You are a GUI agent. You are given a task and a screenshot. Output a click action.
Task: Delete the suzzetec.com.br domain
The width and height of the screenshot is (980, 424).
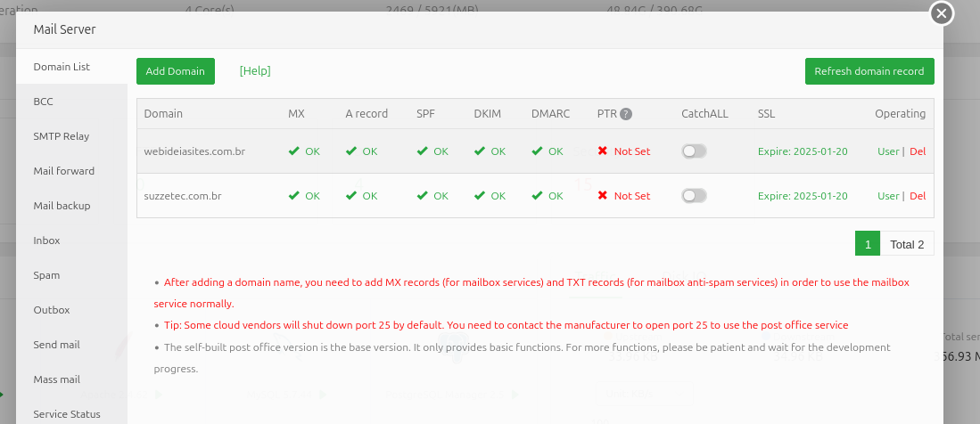coord(918,196)
